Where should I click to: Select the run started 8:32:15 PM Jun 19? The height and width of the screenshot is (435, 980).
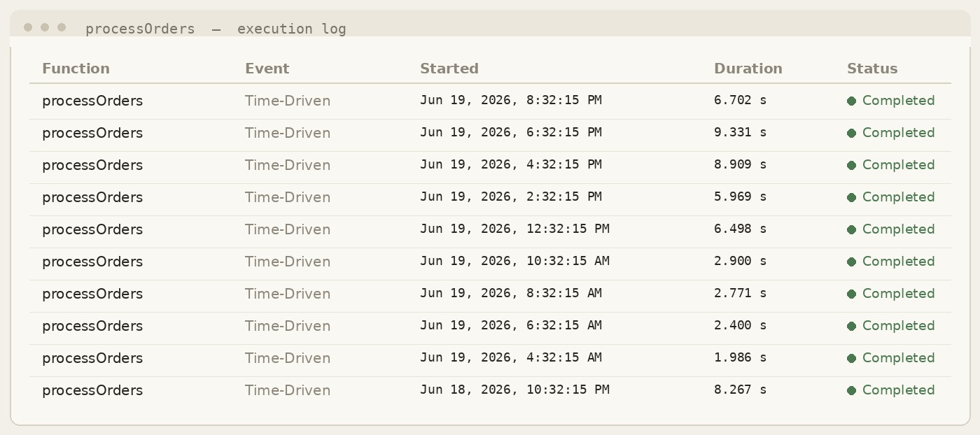[490, 101]
